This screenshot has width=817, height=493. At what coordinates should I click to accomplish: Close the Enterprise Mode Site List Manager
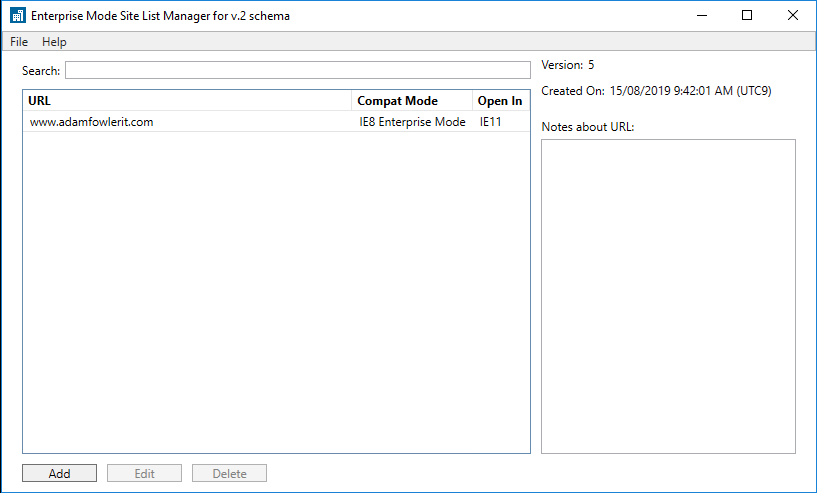pyautogui.click(x=793, y=16)
